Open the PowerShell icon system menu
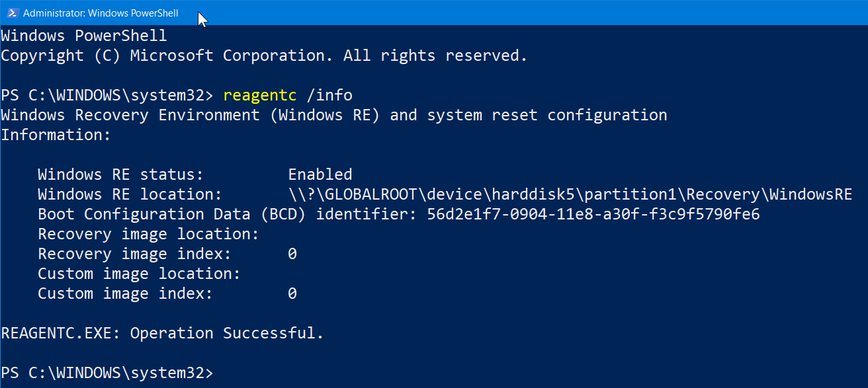868x388 pixels. point(13,13)
